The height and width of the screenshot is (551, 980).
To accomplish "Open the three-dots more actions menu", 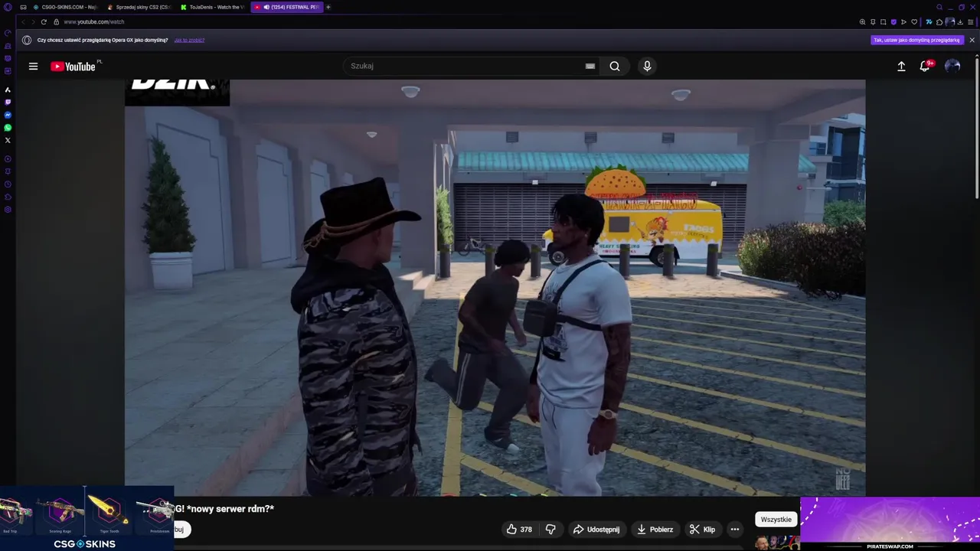I will point(734,530).
